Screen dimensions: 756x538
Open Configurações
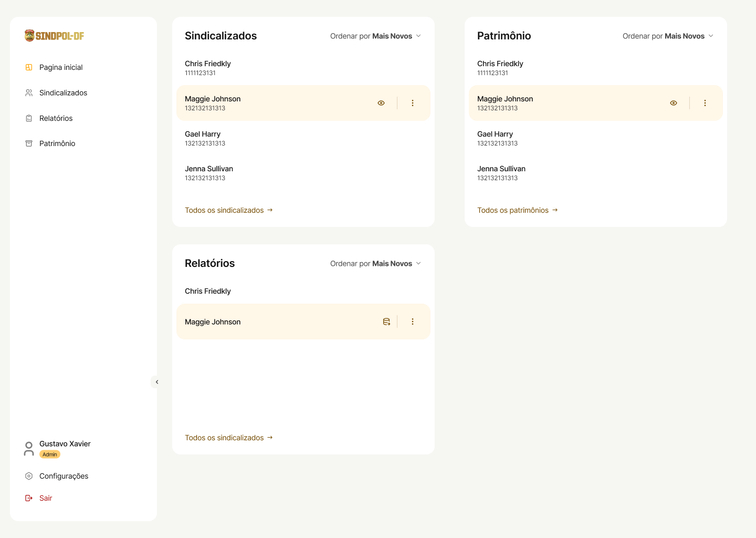(x=64, y=476)
